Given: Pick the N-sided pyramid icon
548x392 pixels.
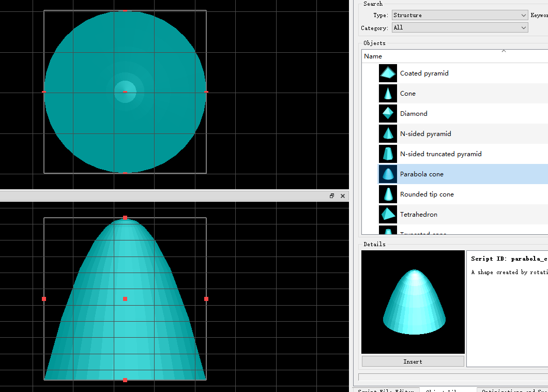Looking at the screenshot, I should click(x=388, y=134).
